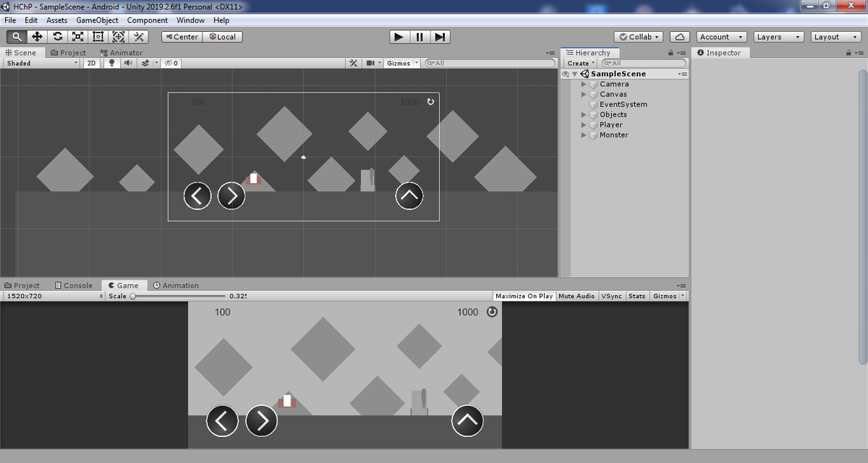Expand the Objects group
Screen dimensions: 868x463
point(584,114)
